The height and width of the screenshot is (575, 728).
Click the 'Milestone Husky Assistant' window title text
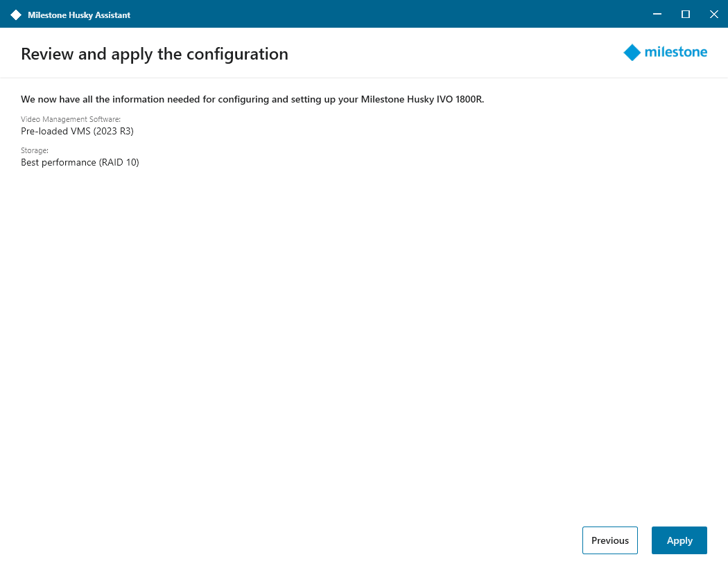point(79,15)
